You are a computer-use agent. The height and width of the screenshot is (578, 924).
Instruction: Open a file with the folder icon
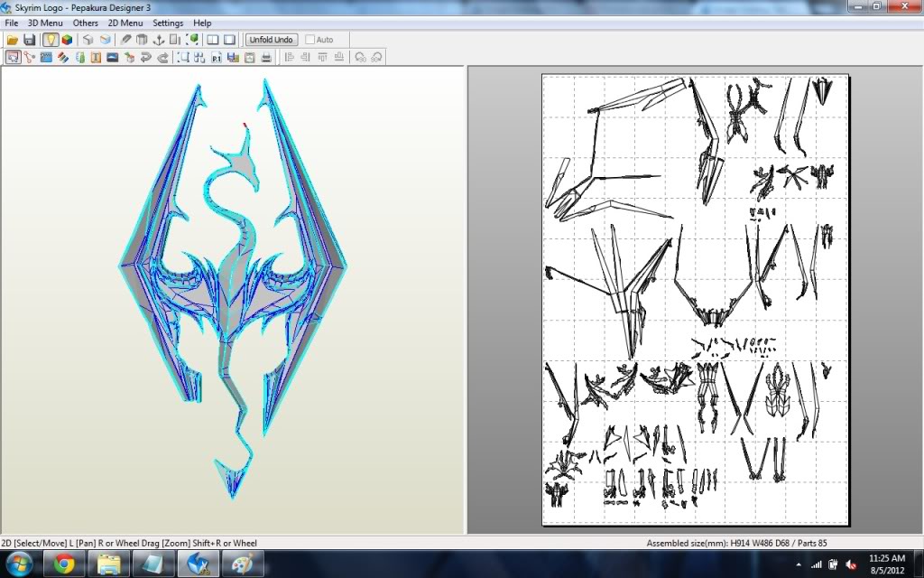click(x=13, y=40)
